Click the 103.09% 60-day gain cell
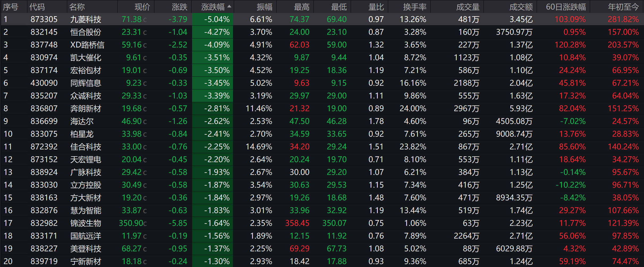 [x=570, y=19]
